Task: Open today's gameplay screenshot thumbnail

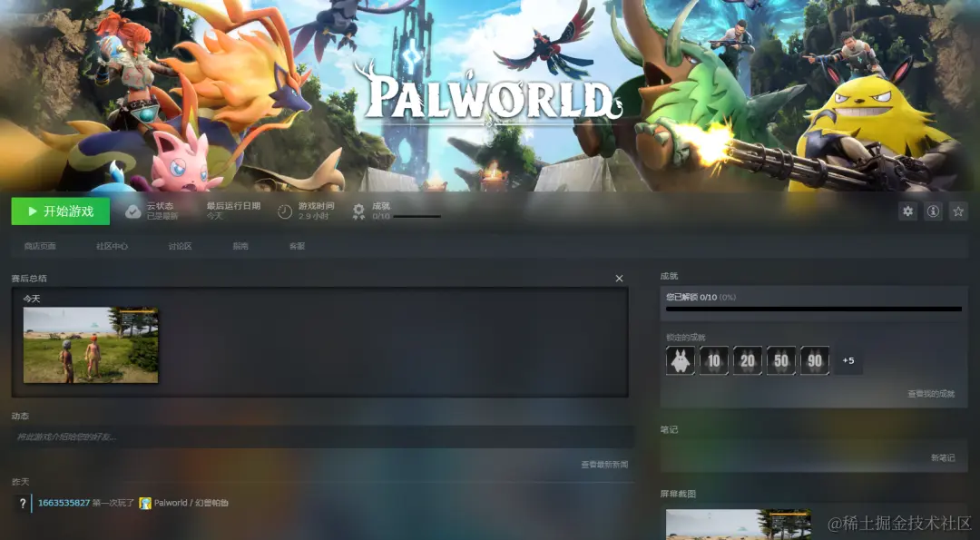Action: coord(91,345)
